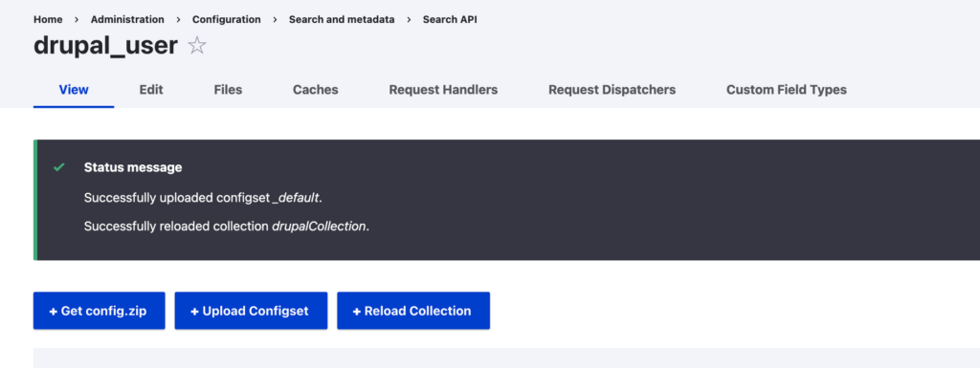Viewport: 980px width, 368px height.
Task: Open the Files tab
Action: tap(228, 90)
